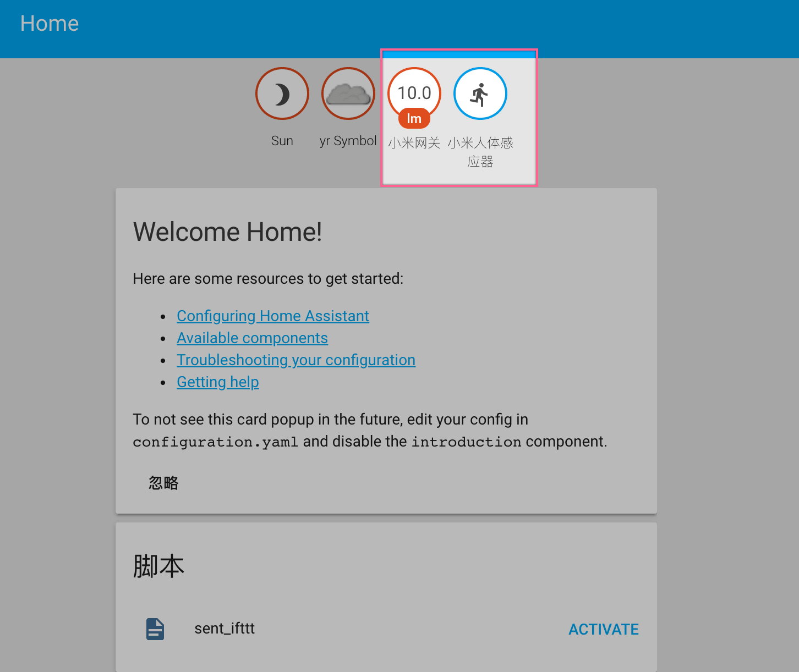The width and height of the screenshot is (799, 672).
Task: Open the Configuring Home Assistant link
Action: pyautogui.click(x=272, y=316)
